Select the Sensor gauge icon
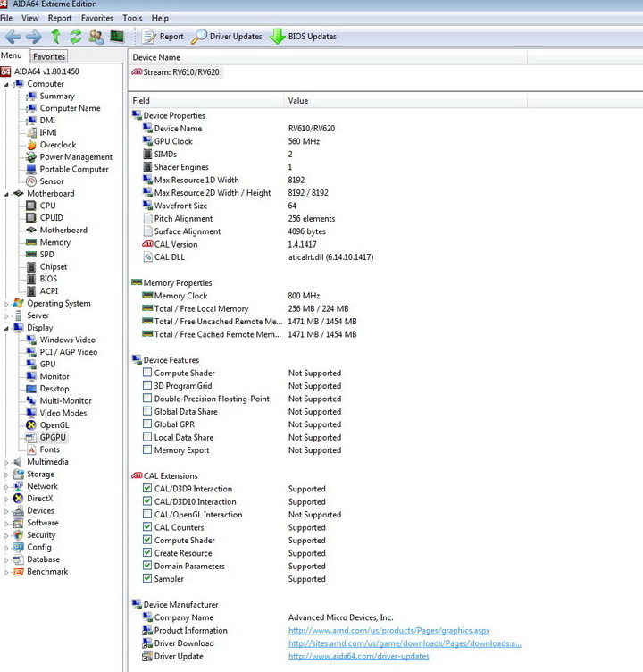643x672 pixels. tap(31, 181)
